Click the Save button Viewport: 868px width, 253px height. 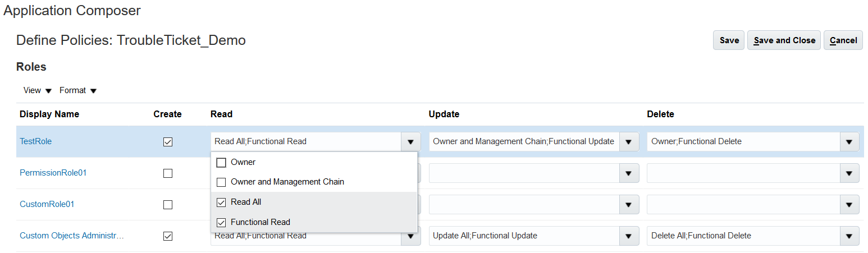coord(729,40)
